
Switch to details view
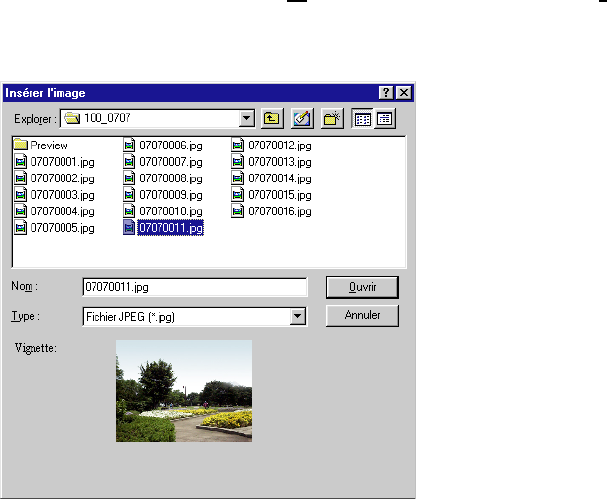(x=384, y=118)
